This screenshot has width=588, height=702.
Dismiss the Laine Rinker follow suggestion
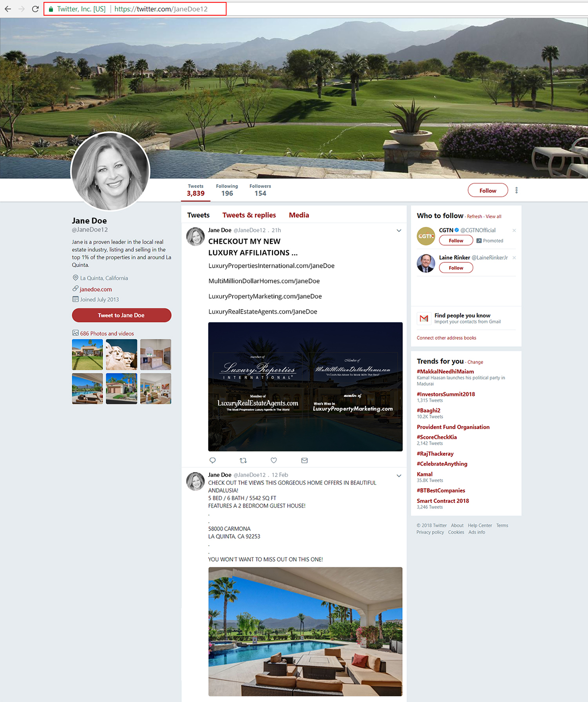pos(514,258)
